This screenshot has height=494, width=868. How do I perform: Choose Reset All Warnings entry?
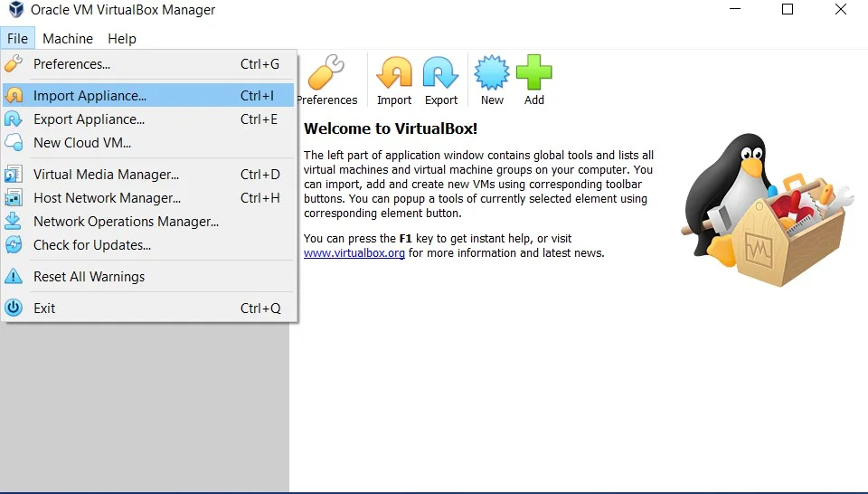click(x=148, y=276)
